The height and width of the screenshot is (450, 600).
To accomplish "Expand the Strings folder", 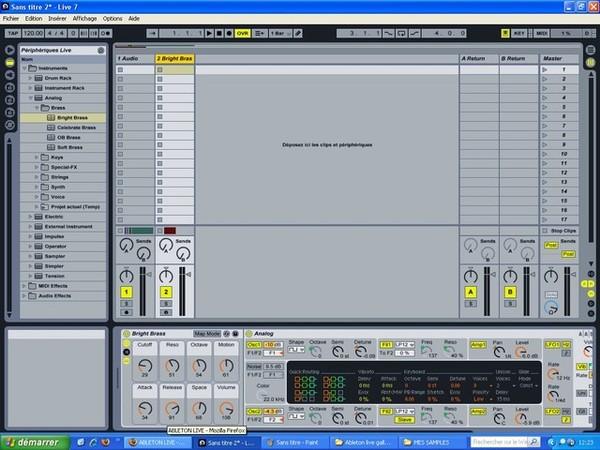I will (x=37, y=177).
